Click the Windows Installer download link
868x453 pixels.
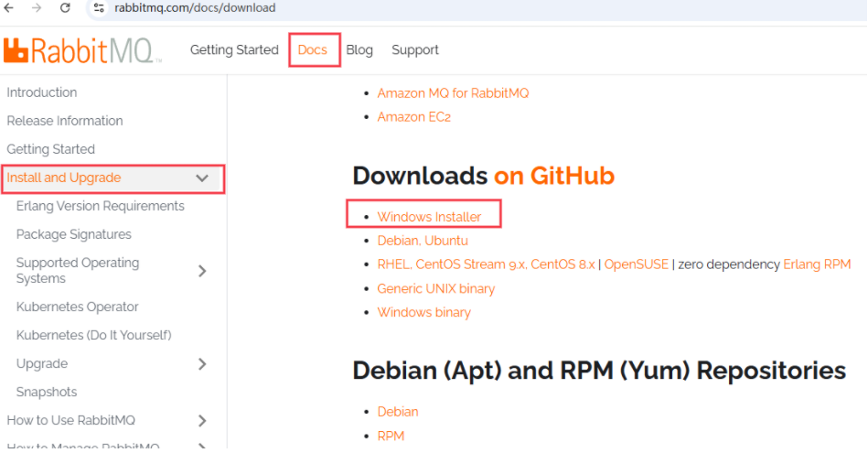click(x=429, y=217)
